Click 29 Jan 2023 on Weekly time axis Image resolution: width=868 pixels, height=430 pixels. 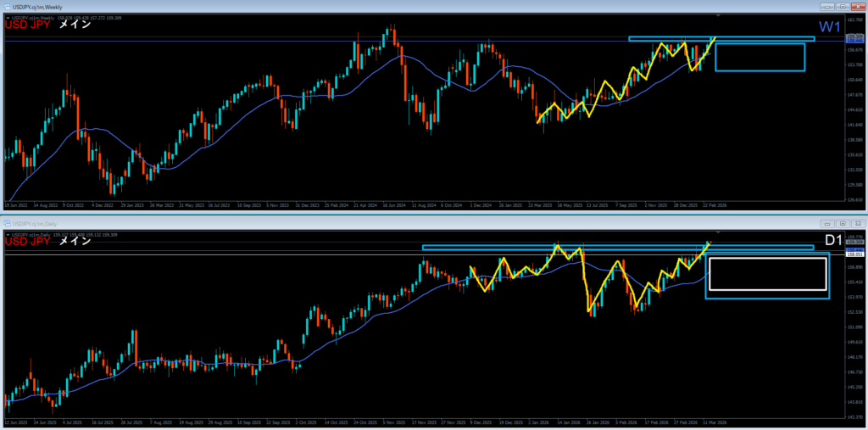click(x=131, y=204)
